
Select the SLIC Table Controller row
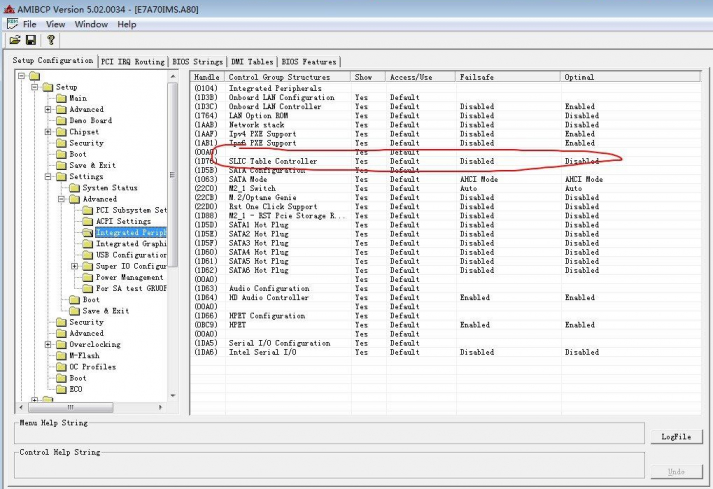(446, 161)
